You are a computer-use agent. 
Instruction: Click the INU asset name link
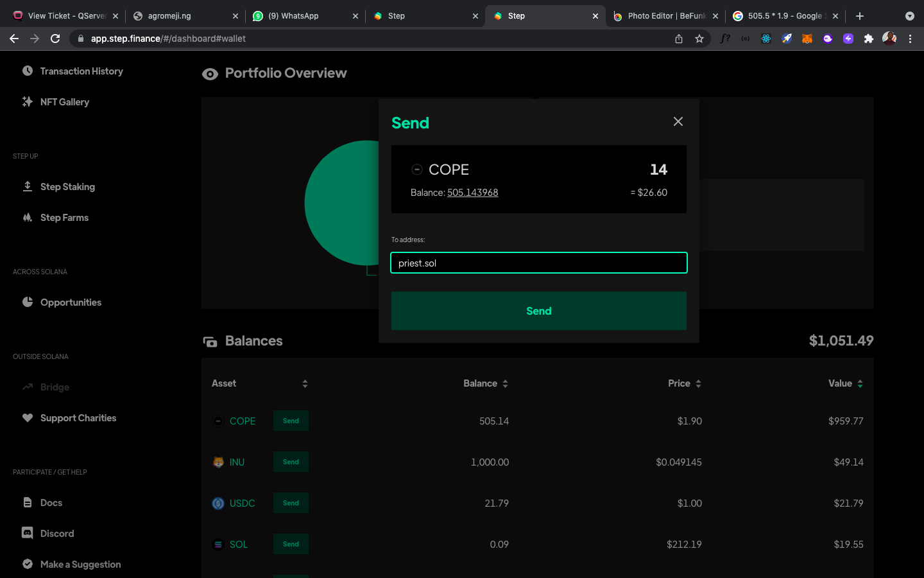[x=237, y=462]
